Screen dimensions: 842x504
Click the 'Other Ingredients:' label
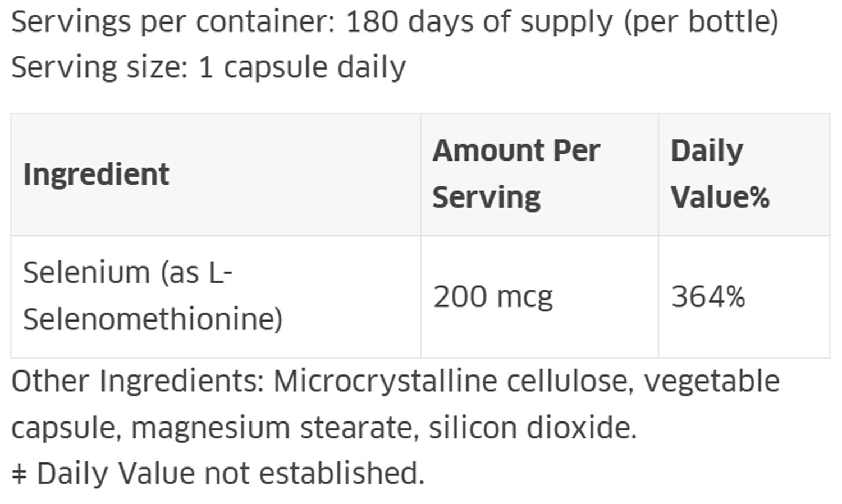coord(138,382)
